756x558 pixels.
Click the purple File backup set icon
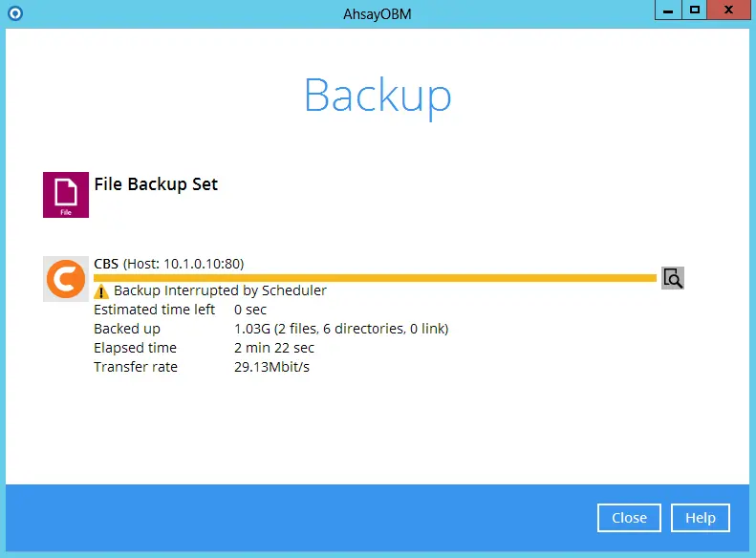tap(66, 195)
